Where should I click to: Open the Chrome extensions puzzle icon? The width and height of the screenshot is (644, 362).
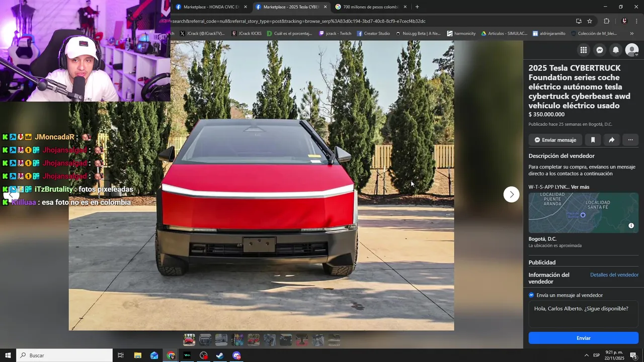click(x=606, y=21)
